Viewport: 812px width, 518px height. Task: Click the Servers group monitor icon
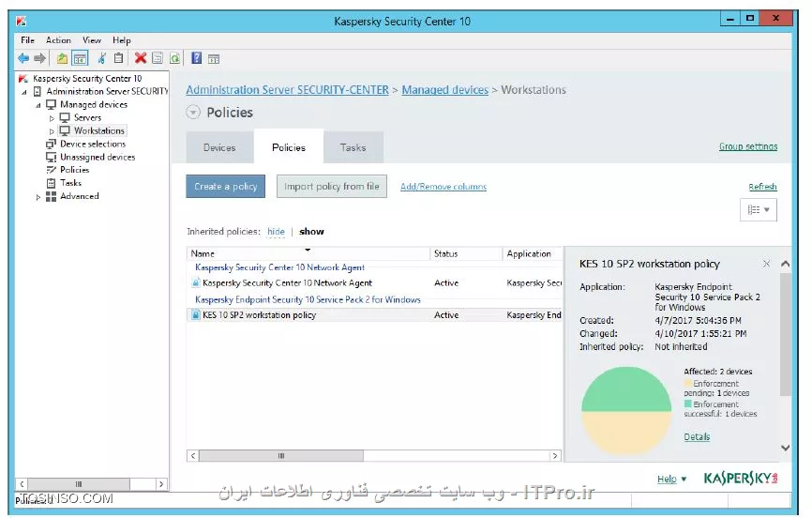[x=65, y=117]
